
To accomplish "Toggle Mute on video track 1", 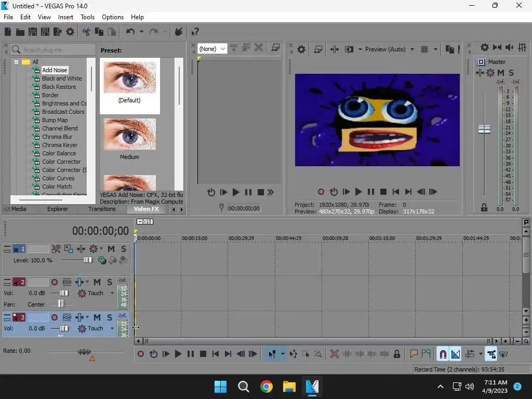I will 111,249.
